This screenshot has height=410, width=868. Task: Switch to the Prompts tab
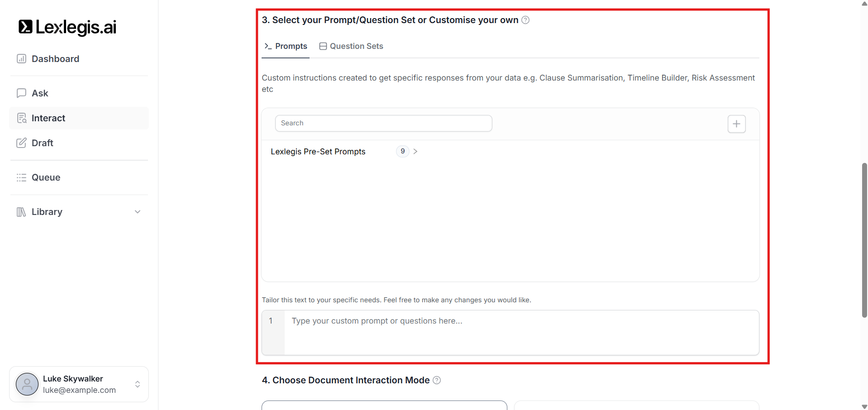[286, 46]
